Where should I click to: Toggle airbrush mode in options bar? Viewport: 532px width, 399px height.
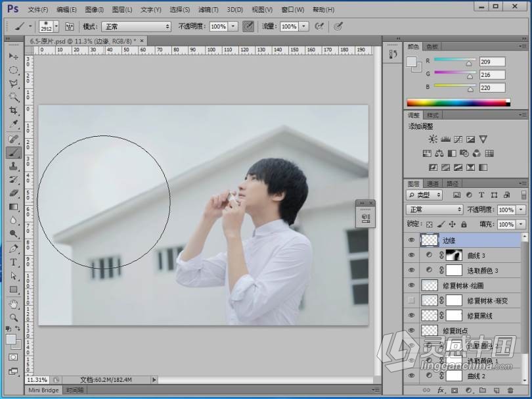coord(319,26)
